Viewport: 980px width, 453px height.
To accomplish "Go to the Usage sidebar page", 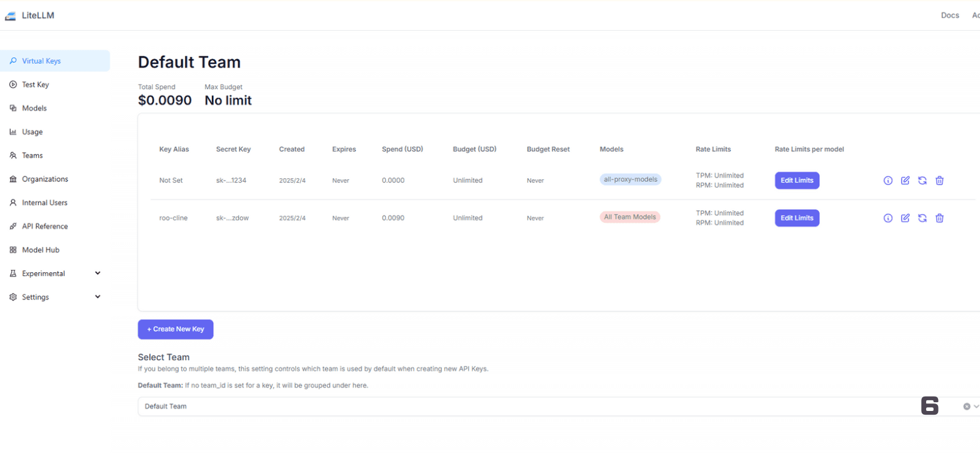I will point(33,132).
